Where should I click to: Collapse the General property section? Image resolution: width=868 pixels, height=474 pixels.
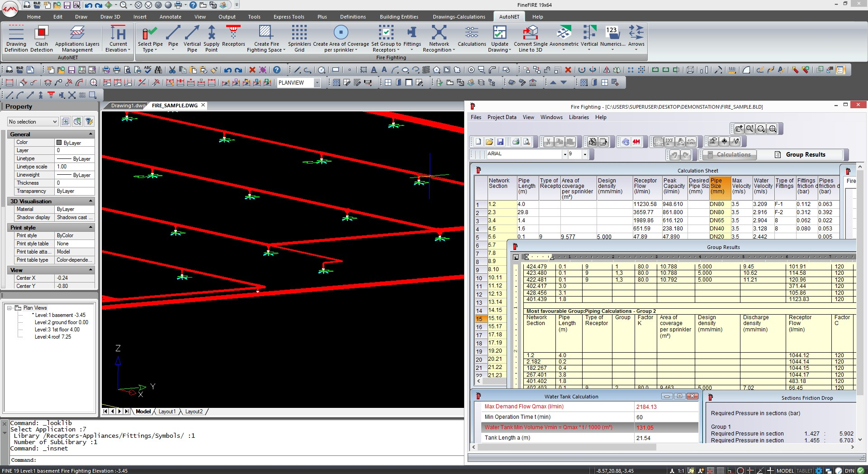90,134
